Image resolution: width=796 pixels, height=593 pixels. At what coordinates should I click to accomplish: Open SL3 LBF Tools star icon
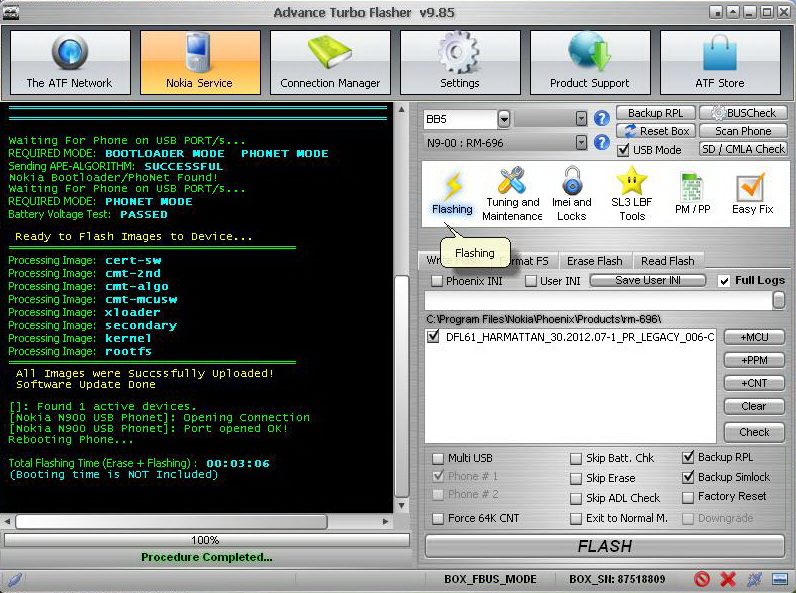pos(632,194)
